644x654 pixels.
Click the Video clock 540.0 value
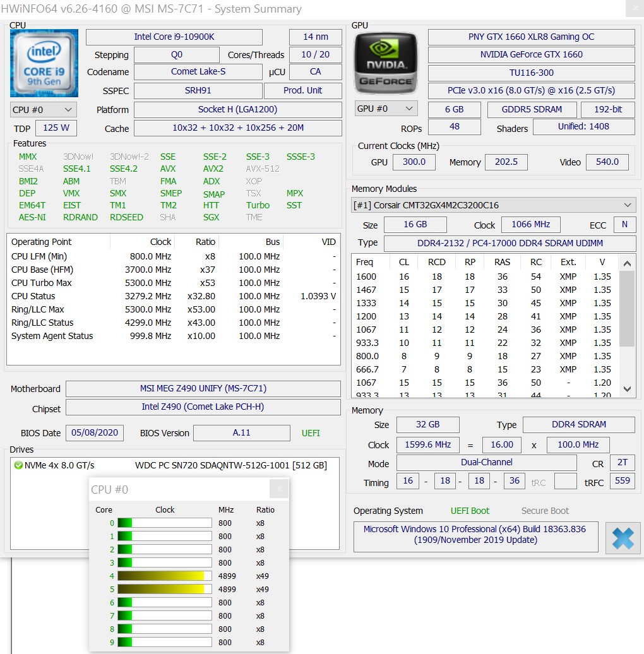pos(607,162)
